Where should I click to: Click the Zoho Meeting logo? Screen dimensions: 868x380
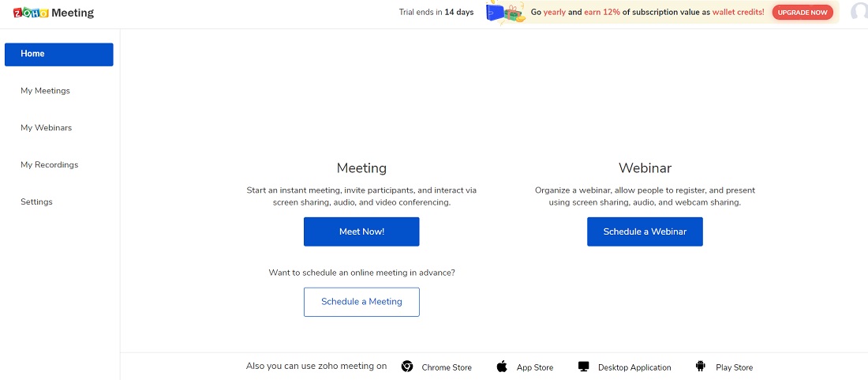click(x=54, y=13)
